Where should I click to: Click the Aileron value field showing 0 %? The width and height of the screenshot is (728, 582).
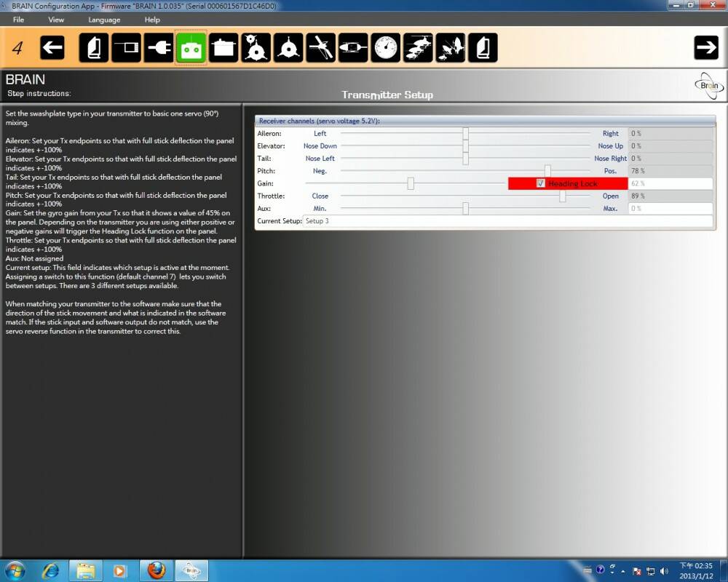click(x=670, y=134)
